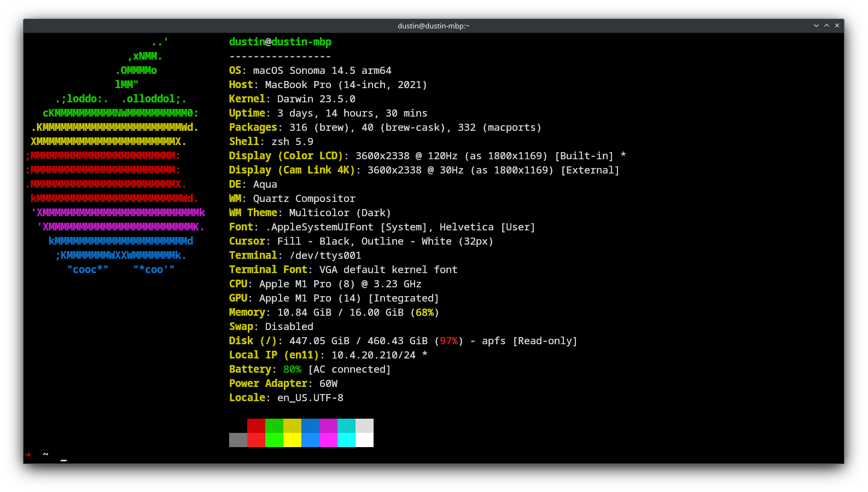Screen dimensions: 868x492
Task: Click the dustin@dustin-mbp header text
Action: (280, 42)
